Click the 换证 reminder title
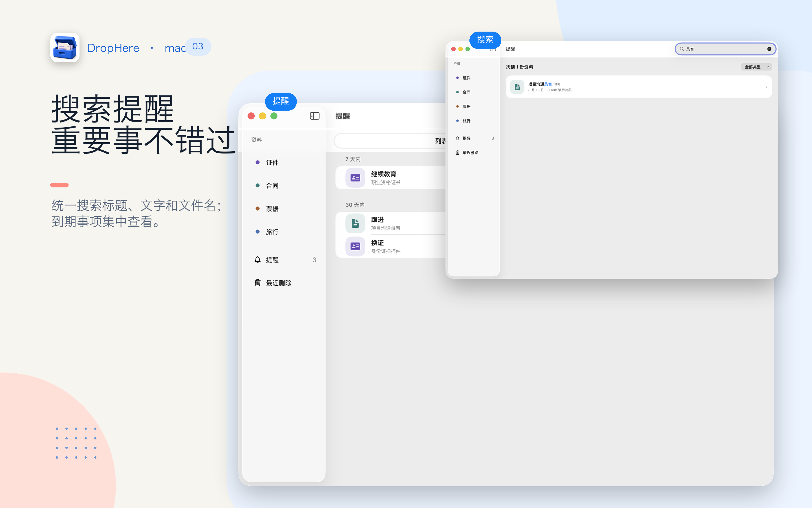Viewport: 812px width, 508px height. click(377, 243)
